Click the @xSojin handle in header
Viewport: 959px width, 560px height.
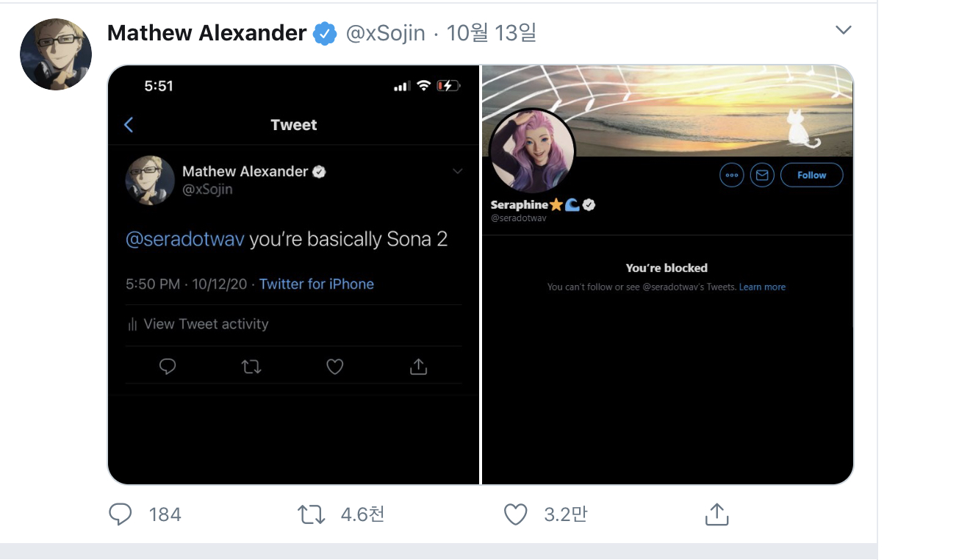(x=385, y=33)
